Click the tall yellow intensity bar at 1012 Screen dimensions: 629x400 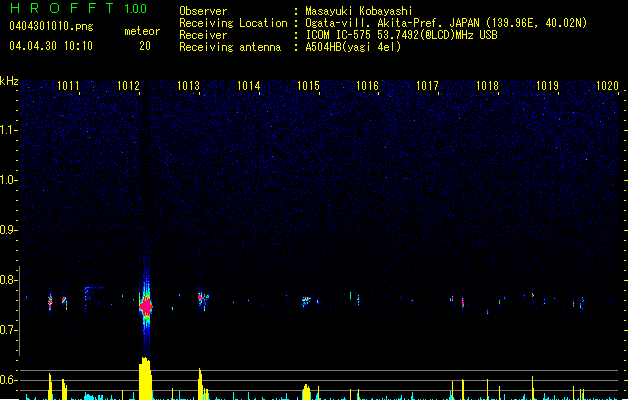click(145, 378)
